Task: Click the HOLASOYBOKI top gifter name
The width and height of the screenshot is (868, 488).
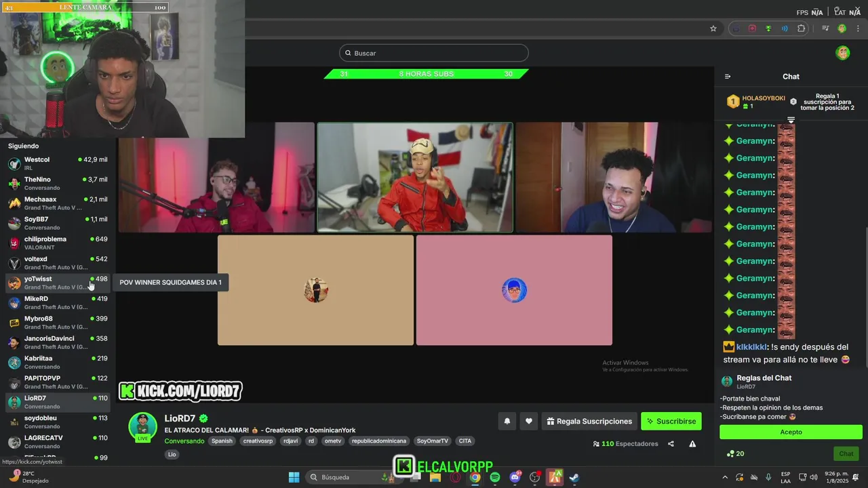Action: (x=764, y=98)
